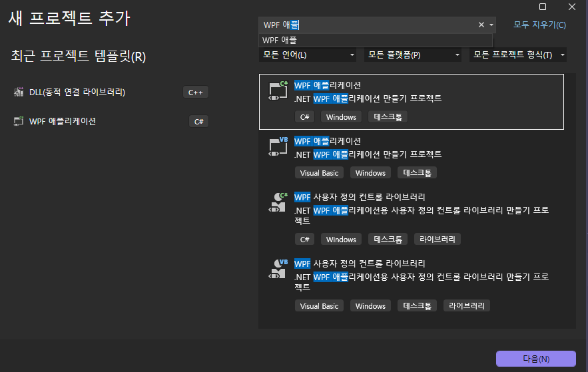
Task: Click 데스크톱 tag under VB WPF 애플리케이션
Action: tap(417, 173)
